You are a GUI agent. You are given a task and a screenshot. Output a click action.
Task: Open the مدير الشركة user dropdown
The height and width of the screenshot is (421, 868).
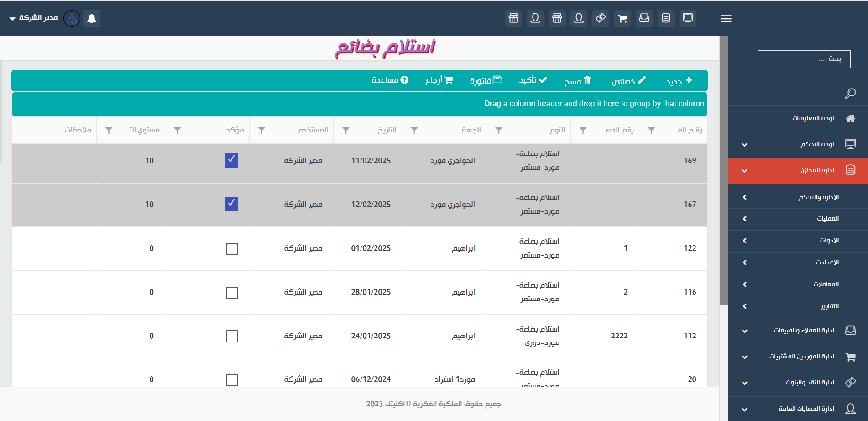[33, 18]
